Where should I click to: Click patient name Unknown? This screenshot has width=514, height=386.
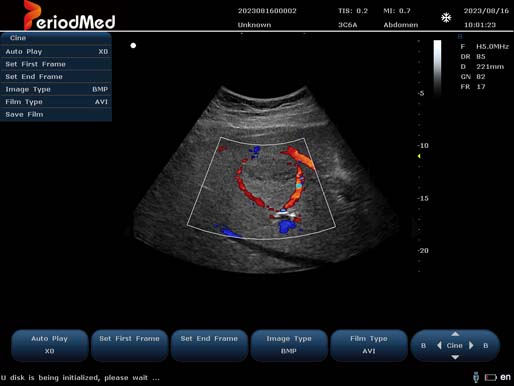pyautogui.click(x=254, y=25)
